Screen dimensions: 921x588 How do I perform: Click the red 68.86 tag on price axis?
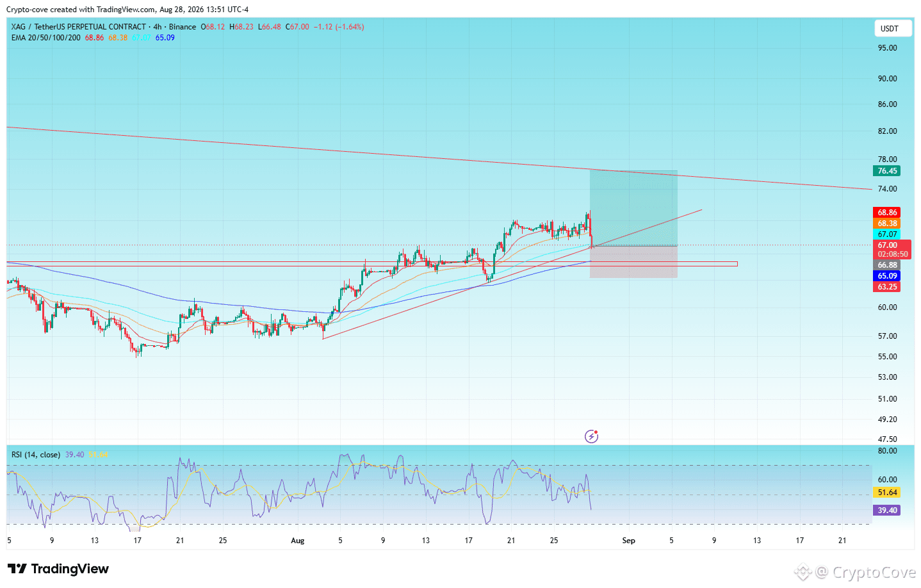click(x=887, y=213)
